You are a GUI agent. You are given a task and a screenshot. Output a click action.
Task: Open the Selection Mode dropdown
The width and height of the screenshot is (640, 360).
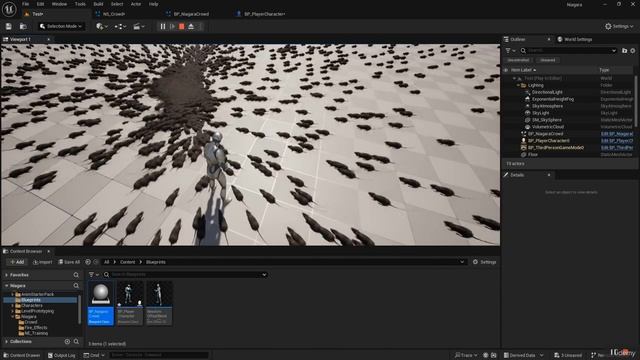pos(61,27)
